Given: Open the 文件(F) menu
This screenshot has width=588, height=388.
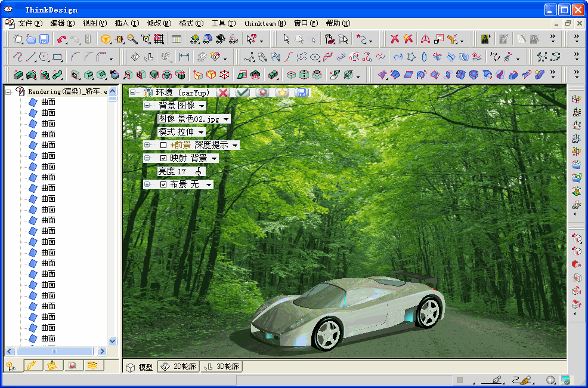Looking at the screenshot, I should tap(30, 23).
